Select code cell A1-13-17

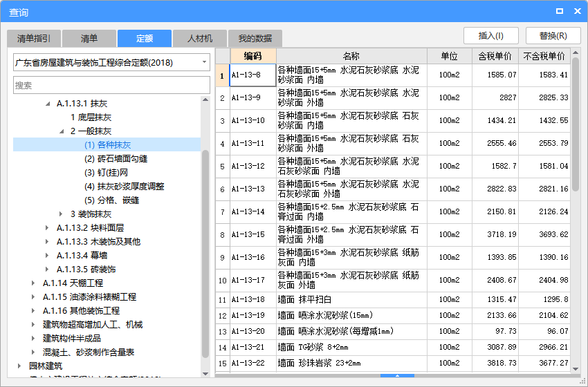(252, 281)
